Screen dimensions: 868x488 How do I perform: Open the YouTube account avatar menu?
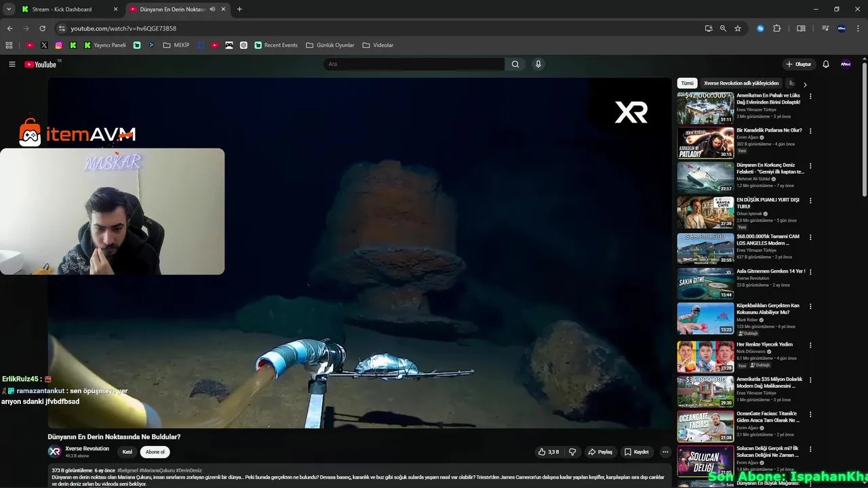pyautogui.click(x=846, y=64)
